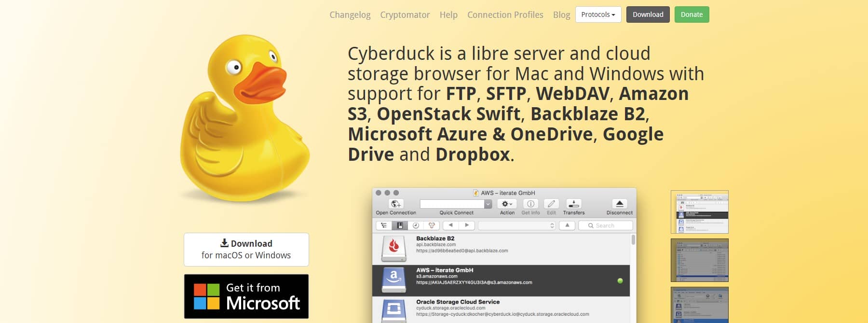Click the Backblaze B2 drive icon
Viewport: 868px width, 323px height.
[x=393, y=248]
